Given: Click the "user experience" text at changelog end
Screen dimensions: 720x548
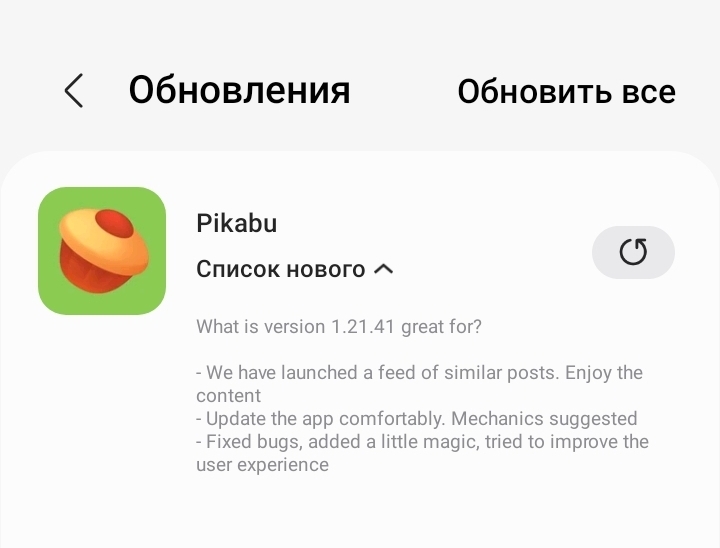Looking at the screenshot, I should coord(262,465).
